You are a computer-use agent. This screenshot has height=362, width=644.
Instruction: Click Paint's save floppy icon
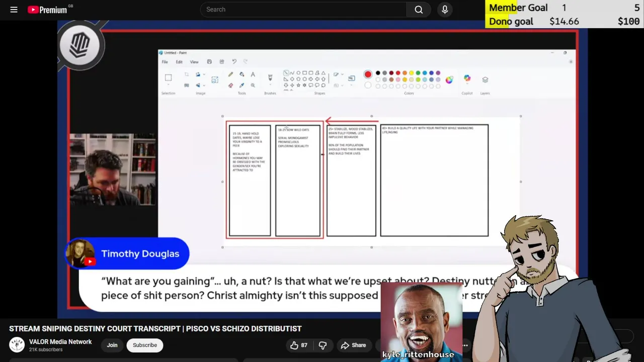point(209,62)
